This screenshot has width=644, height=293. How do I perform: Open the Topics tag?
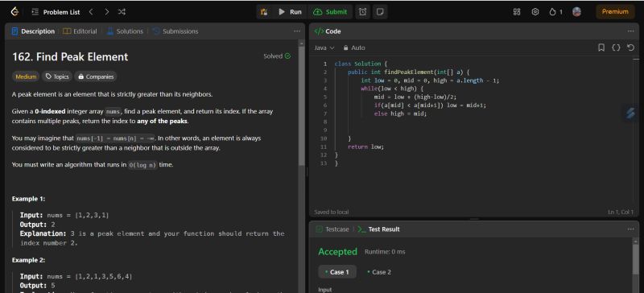coord(57,76)
